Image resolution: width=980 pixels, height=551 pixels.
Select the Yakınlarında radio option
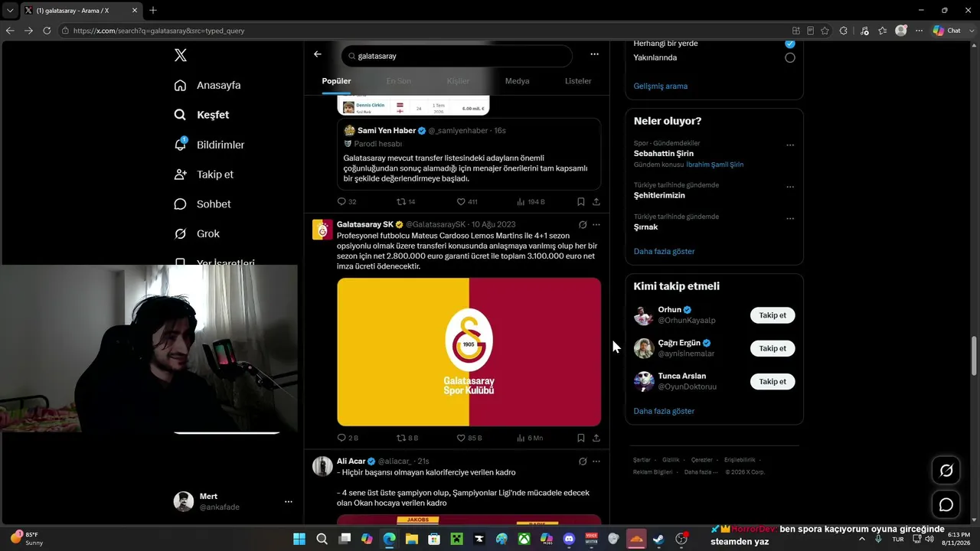click(790, 57)
